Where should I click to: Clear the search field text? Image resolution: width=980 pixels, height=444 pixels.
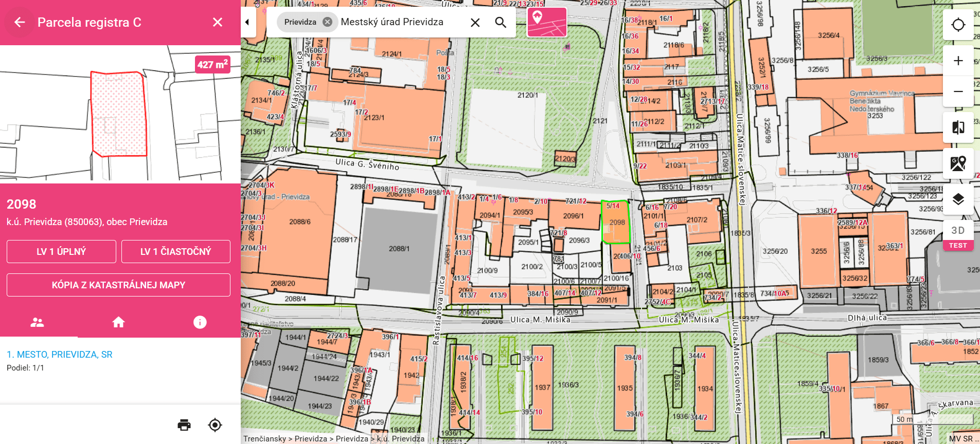pyautogui.click(x=475, y=23)
